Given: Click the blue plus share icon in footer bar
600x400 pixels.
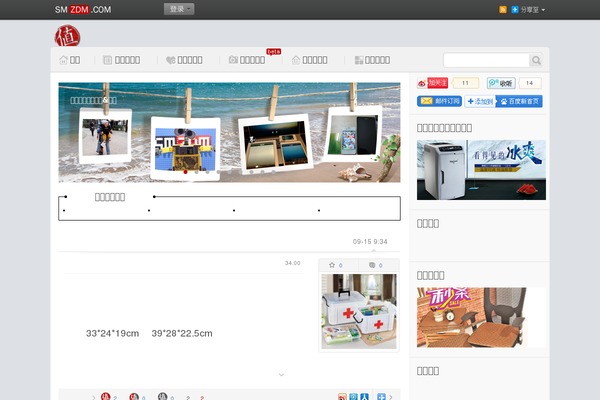Looking at the screenshot, I should click(x=381, y=397).
